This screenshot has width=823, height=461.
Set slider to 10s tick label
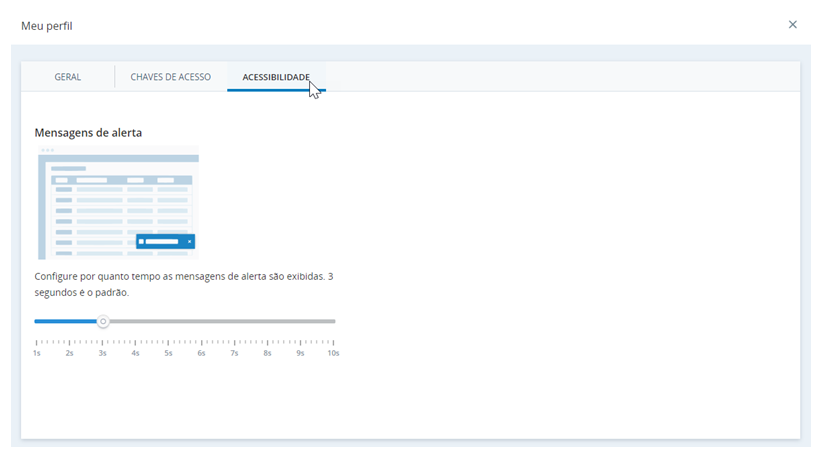(x=333, y=353)
